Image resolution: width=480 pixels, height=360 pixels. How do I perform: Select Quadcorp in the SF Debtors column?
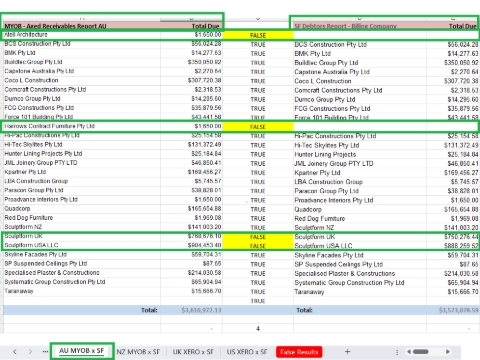coord(308,209)
